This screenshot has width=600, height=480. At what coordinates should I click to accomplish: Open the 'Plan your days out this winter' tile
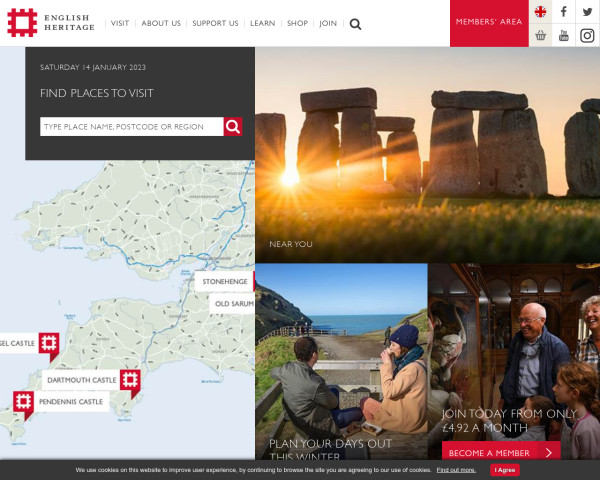pyautogui.click(x=341, y=361)
